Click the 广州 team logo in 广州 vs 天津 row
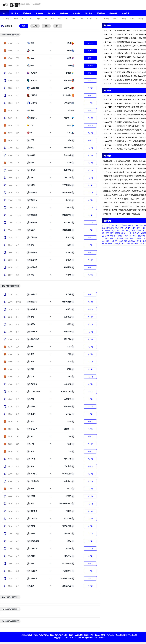Screen dimensions: 146x644 (x=28, y=51)
